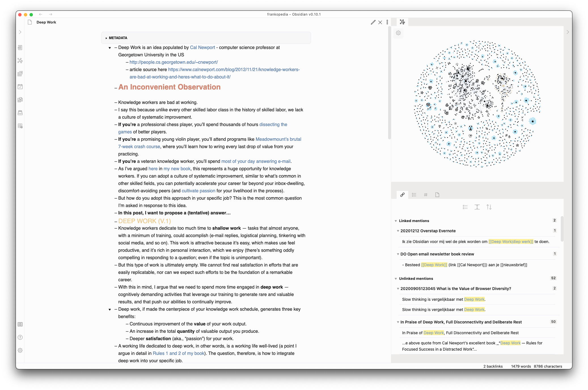Screen dimensions: 588x390
Task: Open 'Besteed [[Deep Work]]' mention line
Action: pos(464,265)
